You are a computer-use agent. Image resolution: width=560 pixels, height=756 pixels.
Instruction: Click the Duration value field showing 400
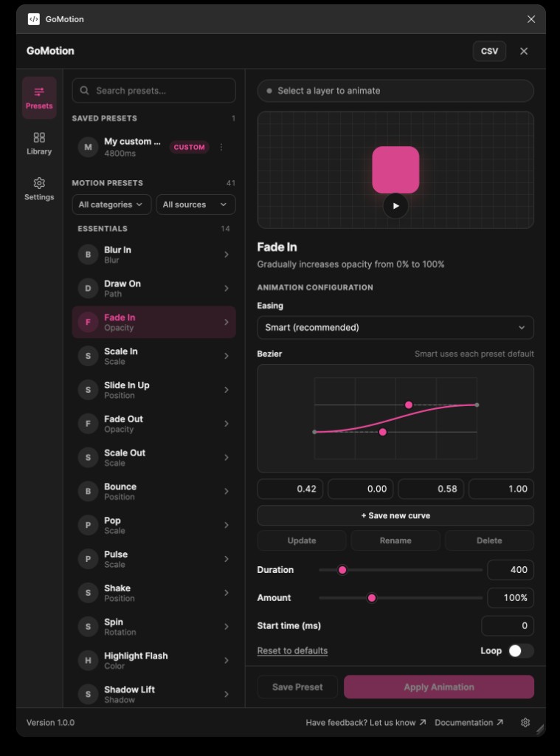pos(511,570)
